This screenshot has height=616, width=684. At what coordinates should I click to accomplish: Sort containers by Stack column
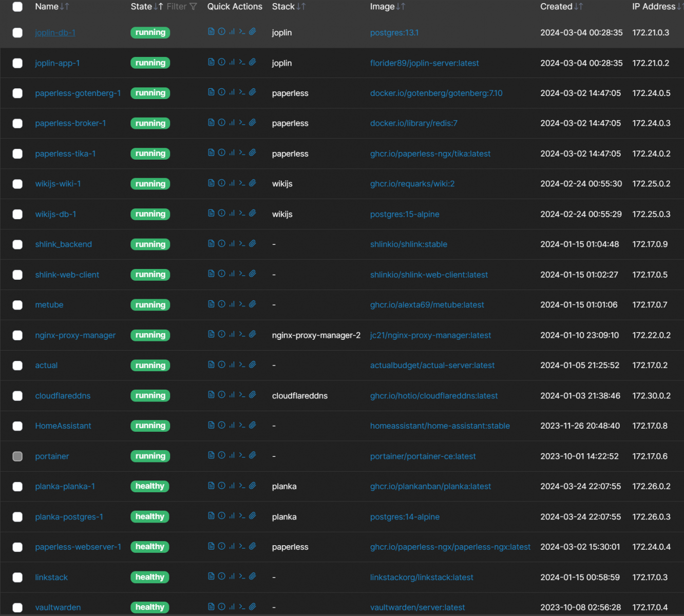[x=289, y=7]
